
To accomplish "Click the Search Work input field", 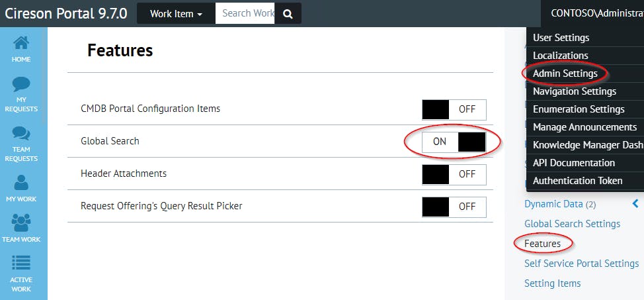I will tap(245, 13).
